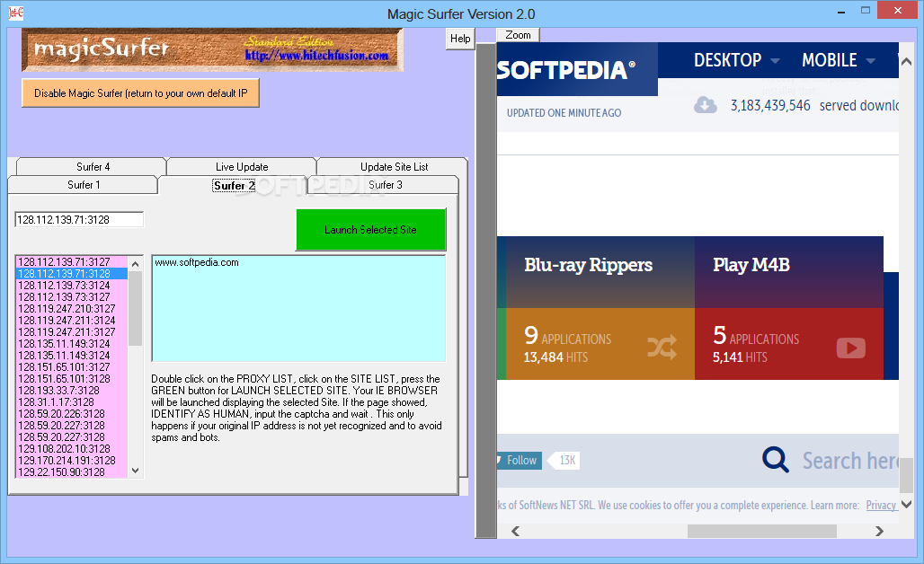Switch to the Surfer 3 tab
924x564 pixels.
point(385,185)
